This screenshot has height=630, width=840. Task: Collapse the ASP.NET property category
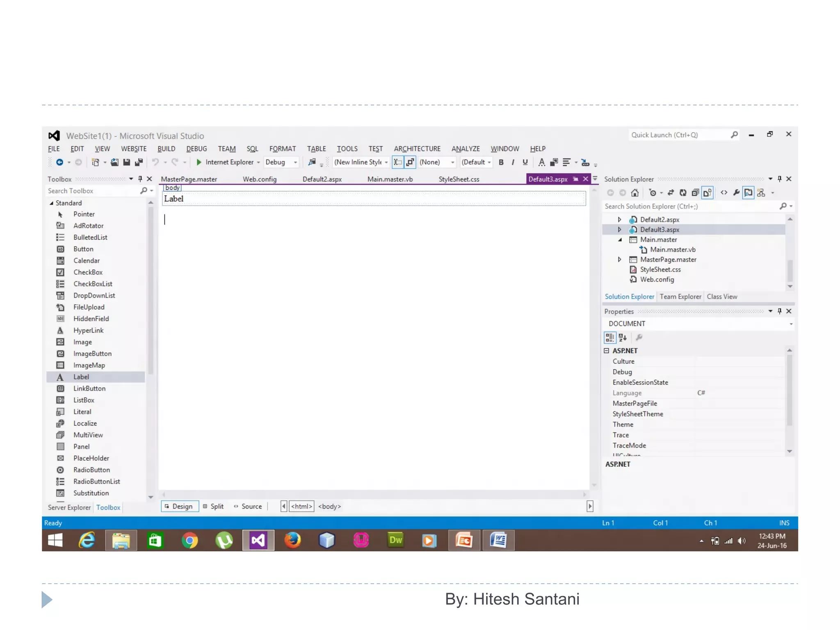coord(606,351)
